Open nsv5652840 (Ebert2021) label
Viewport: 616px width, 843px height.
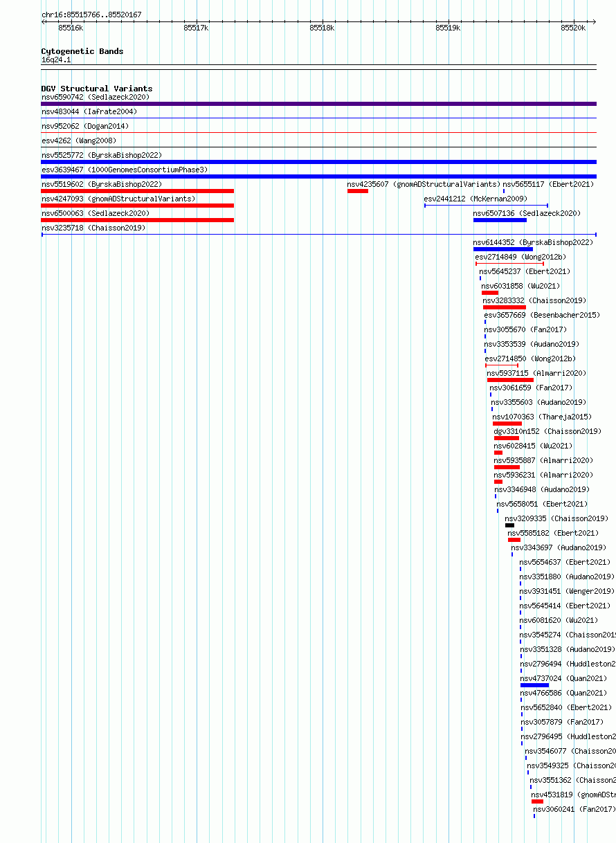[566, 707]
